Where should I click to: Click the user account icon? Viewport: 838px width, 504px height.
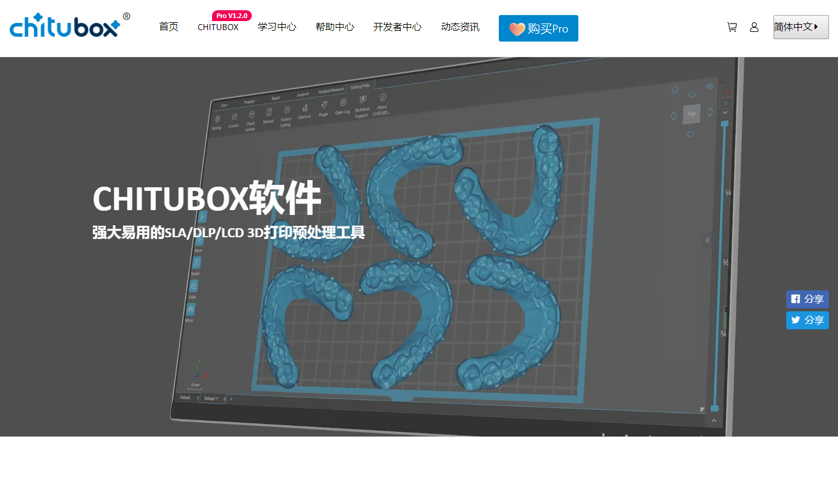tap(754, 26)
